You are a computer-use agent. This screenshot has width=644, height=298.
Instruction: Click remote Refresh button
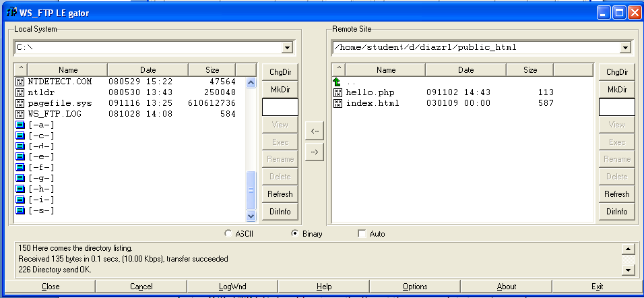coord(617,193)
